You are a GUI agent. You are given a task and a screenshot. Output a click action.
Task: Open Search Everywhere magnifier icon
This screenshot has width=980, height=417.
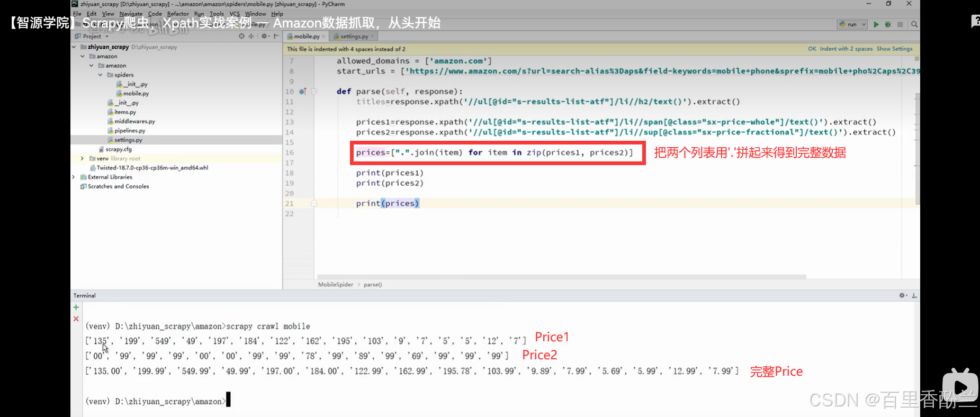(914, 24)
